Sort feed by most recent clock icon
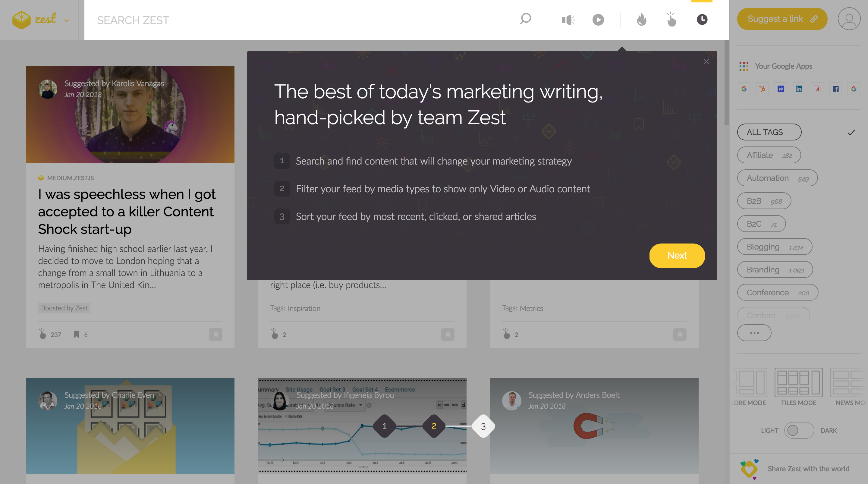The image size is (868, 484). point(702,20)
